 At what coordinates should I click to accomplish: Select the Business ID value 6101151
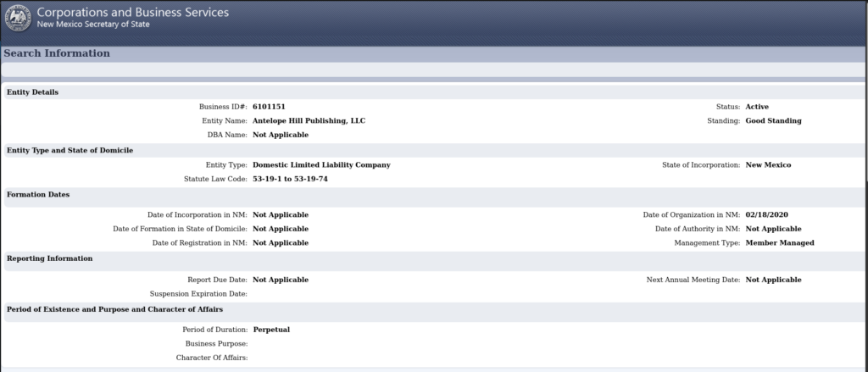[269, 107]
